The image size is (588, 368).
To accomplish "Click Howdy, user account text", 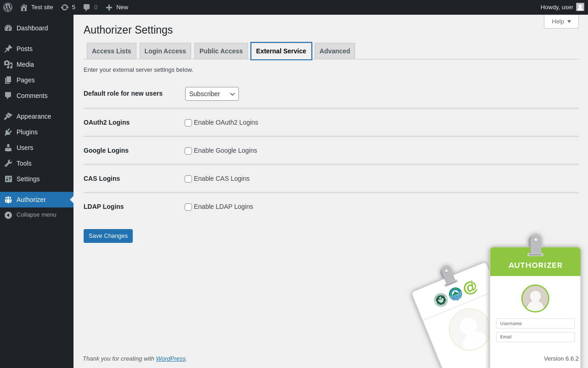I will [x=557, y=7].
